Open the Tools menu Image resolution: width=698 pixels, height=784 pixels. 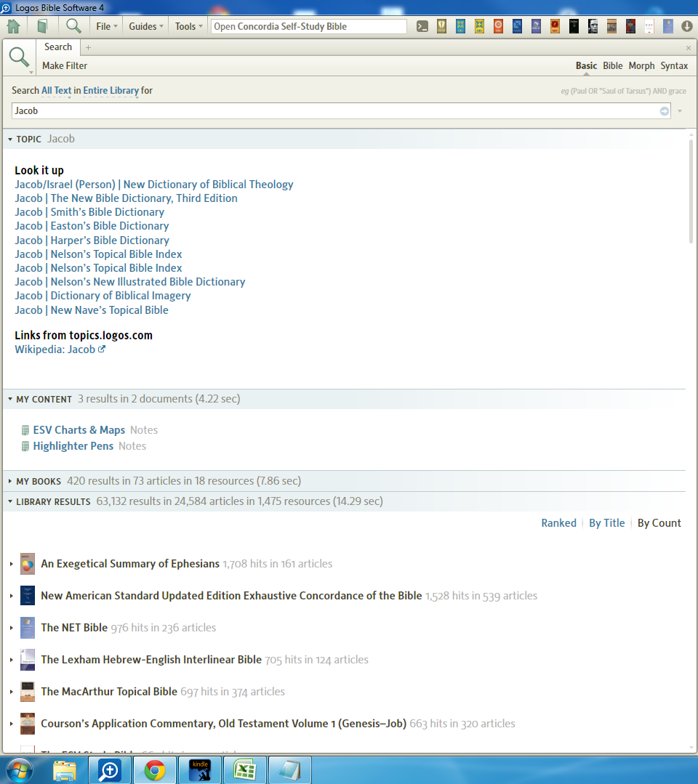coord(188,26)
